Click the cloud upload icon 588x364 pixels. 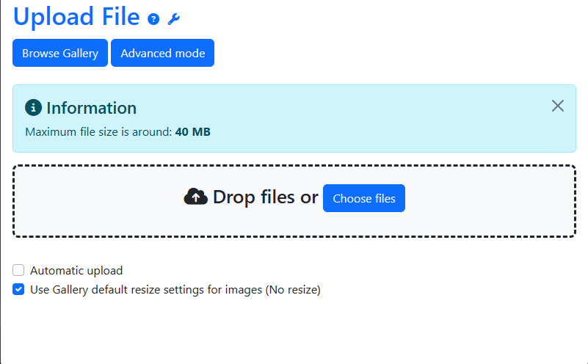[195, 197]
